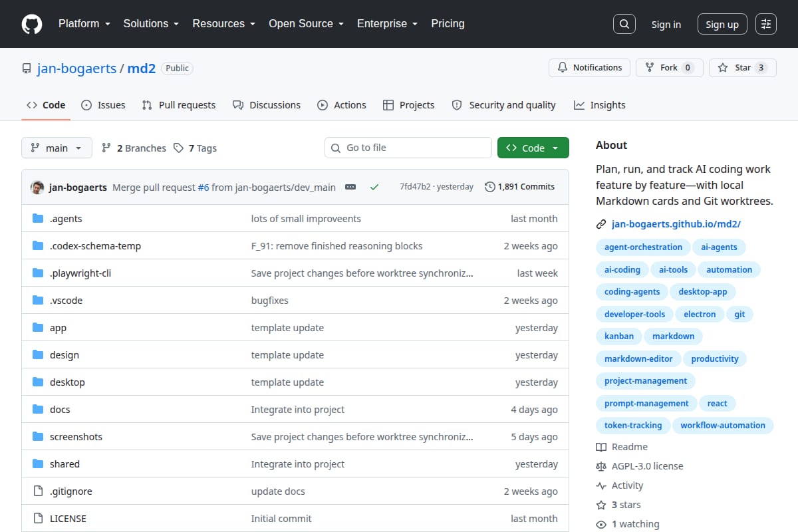Open the shared folder
Screen dimensions: 798x532
coord(65,464)
